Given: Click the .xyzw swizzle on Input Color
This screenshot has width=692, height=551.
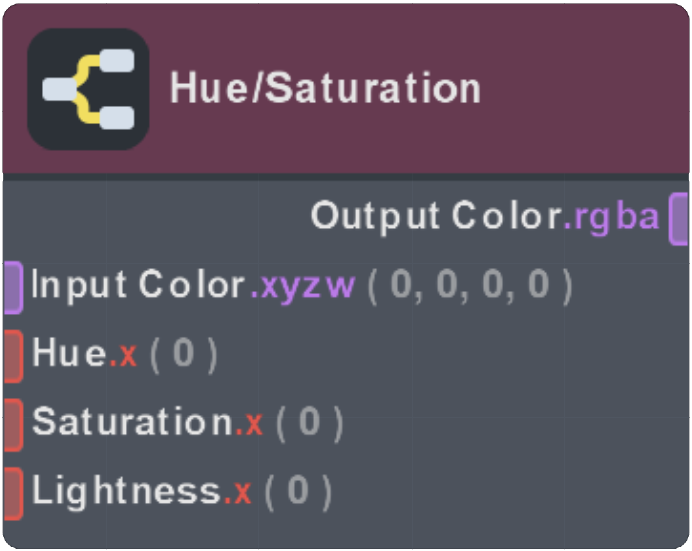Looking at the screenshot, I should click(x=301, y=287).
